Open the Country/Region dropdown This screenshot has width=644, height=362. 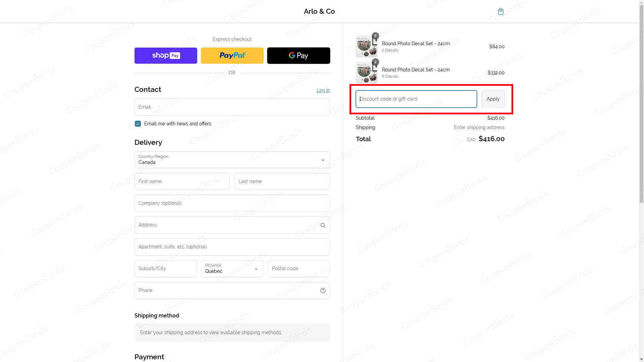pos(232,160)
